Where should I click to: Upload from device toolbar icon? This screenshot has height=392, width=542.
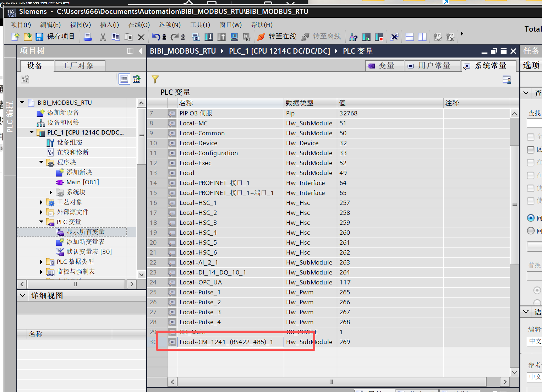click(221, 37)
